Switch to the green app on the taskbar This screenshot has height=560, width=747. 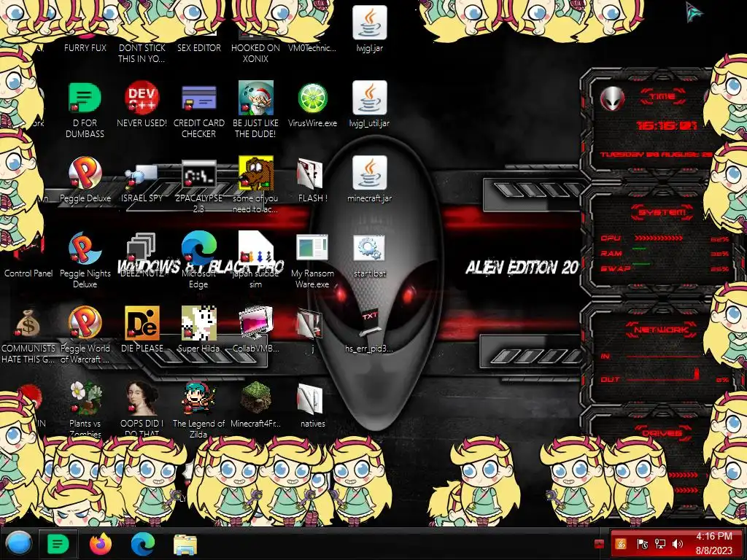pos(58,543)
